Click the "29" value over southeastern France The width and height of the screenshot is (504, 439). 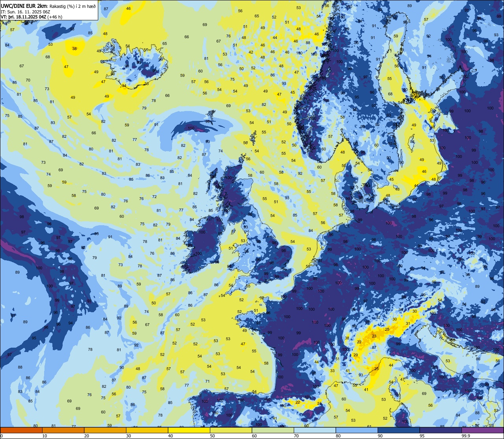[x=356, y=355]
